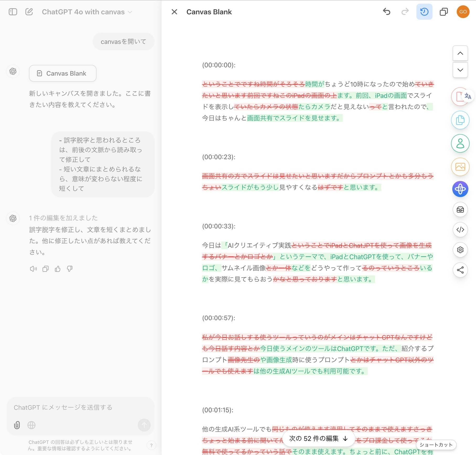Screen dimensions: 476x455
Task: Give thumbs down to the response
Action: point(70,269)
